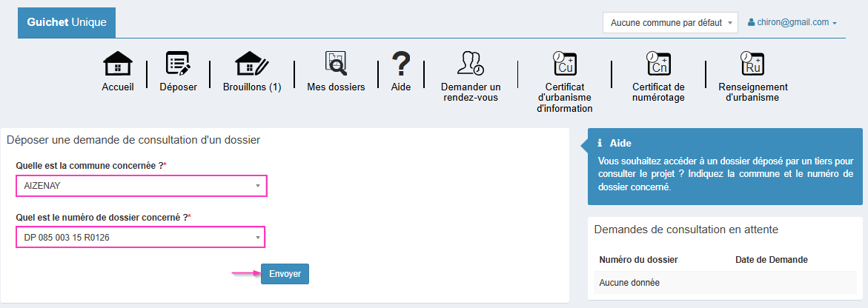Click the Mes dossiers menu label
Image resolution: width=868 pixels, height=308 pixels.
[x=336, y=87]
